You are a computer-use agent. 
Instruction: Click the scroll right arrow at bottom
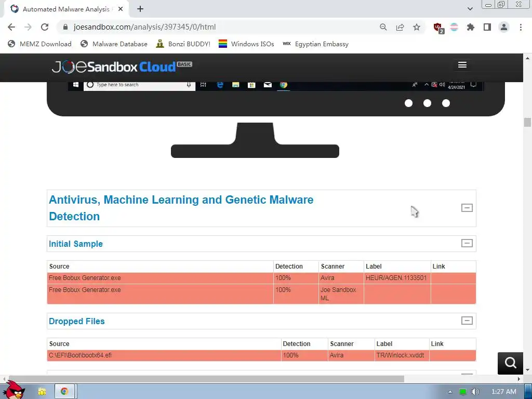(x=518, y=379)
